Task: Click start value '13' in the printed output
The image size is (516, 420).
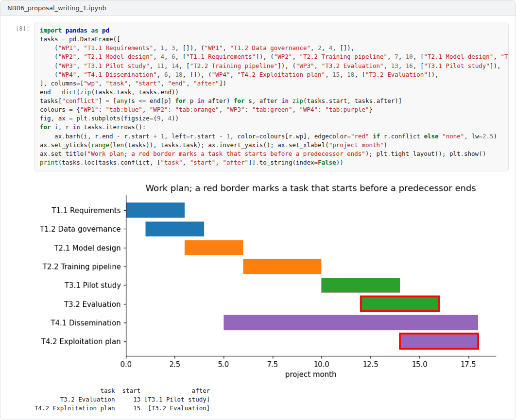Action: [x=137, y=399]
